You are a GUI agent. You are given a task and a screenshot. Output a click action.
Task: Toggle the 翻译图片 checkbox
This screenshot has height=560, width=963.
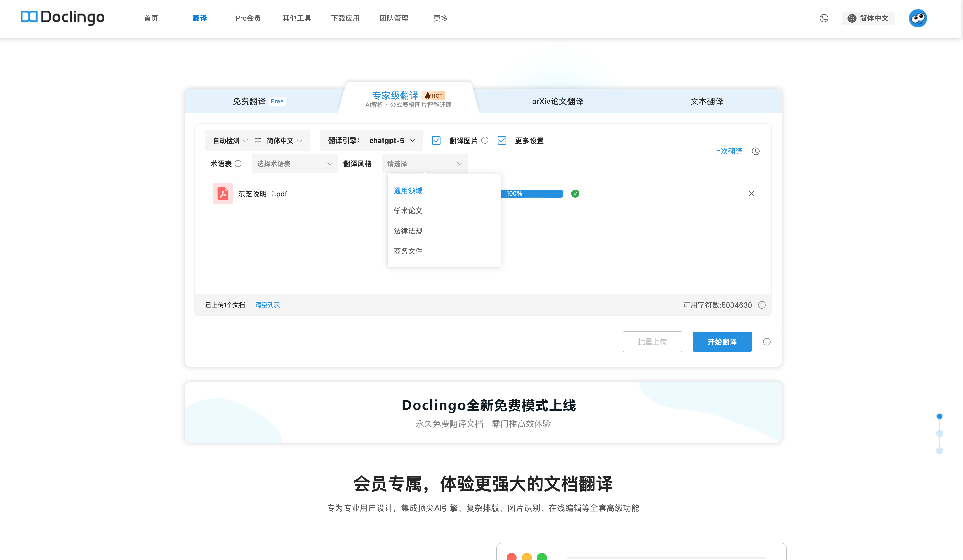(436, 141)
